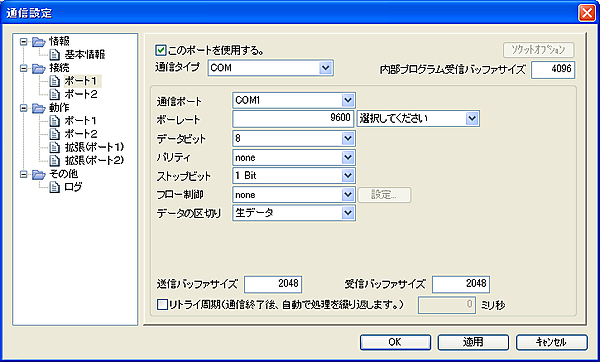
Task: Collapse the 動作 tree node
Action: (x=24, y=108)
